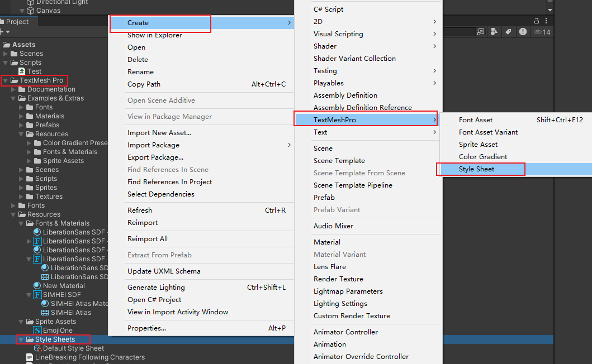The width and height of the screenshot is (592, 364).
Task: Click the Scenes folder icon under Assets
Action: (14, 54)
